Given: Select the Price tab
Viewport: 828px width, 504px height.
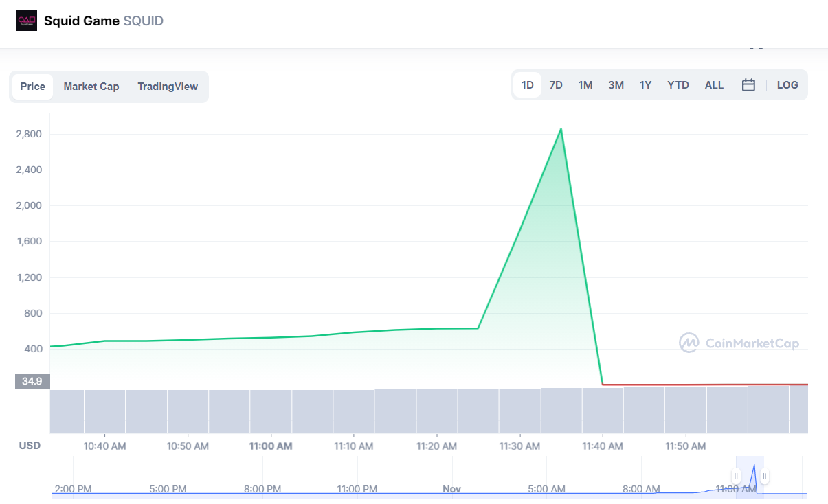Looking at the screenshot, I should click(32, 87).
